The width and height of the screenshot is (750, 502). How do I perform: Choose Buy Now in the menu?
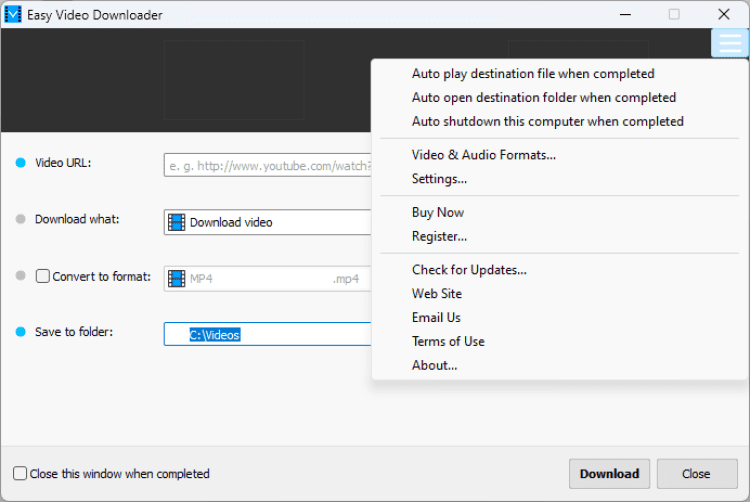[x=559, y=212]
